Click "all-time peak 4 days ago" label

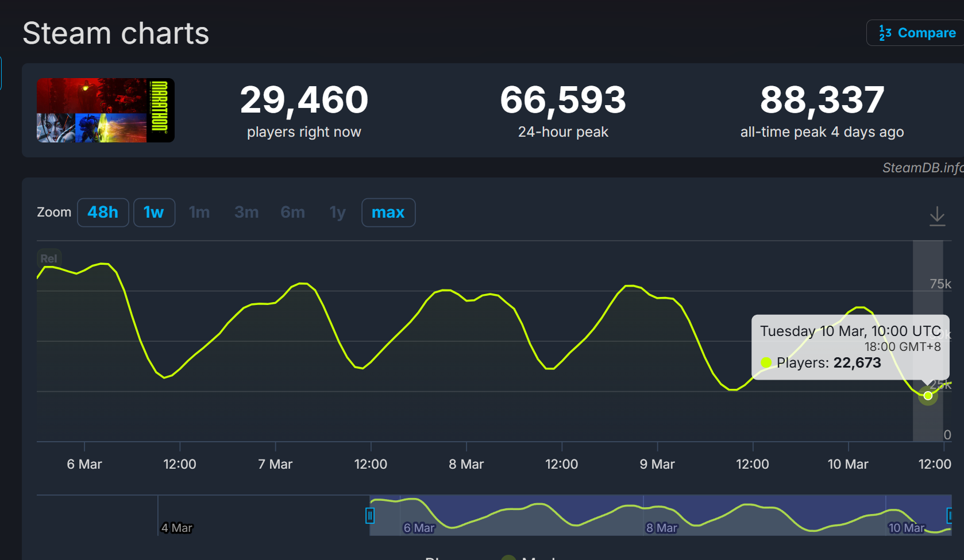[822, 132]
